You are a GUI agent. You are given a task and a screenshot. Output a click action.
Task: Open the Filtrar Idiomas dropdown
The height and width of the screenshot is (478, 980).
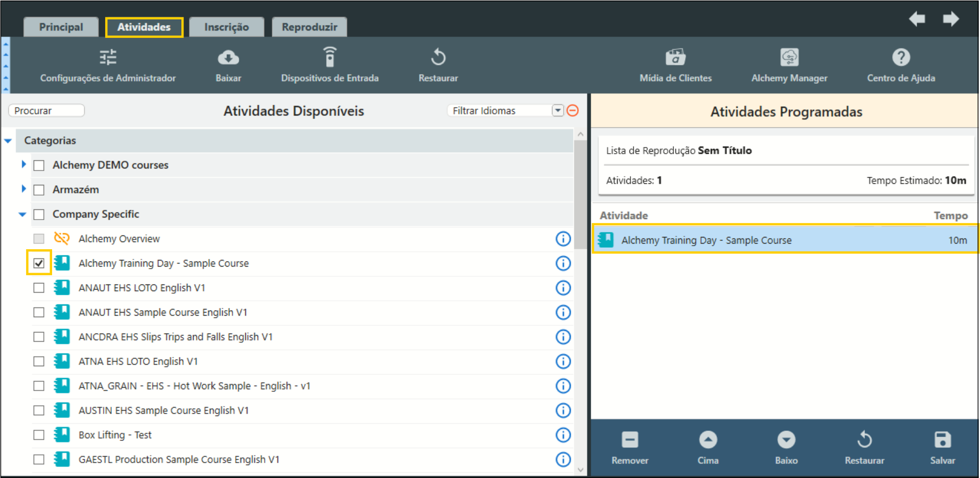pos(557,110)
